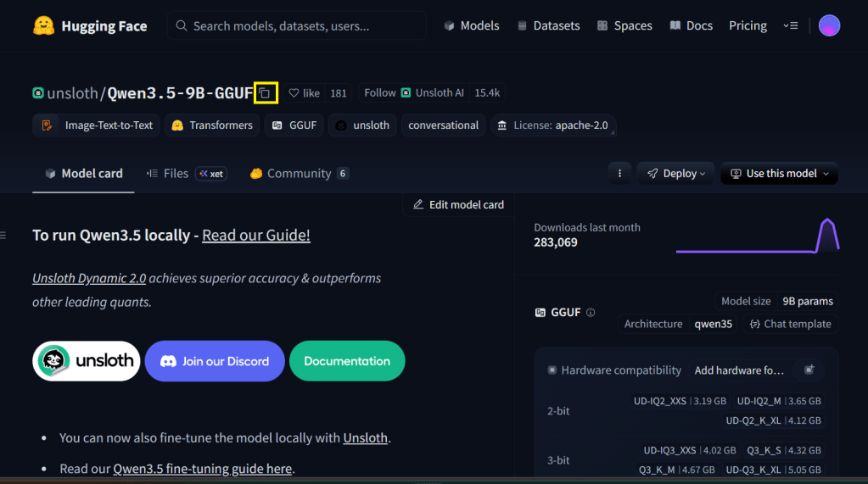Image resolution: width=868 pixels, height=484 pixels.
Task: Click the Model size 9B params label
Action: click(x=776, y=302)
